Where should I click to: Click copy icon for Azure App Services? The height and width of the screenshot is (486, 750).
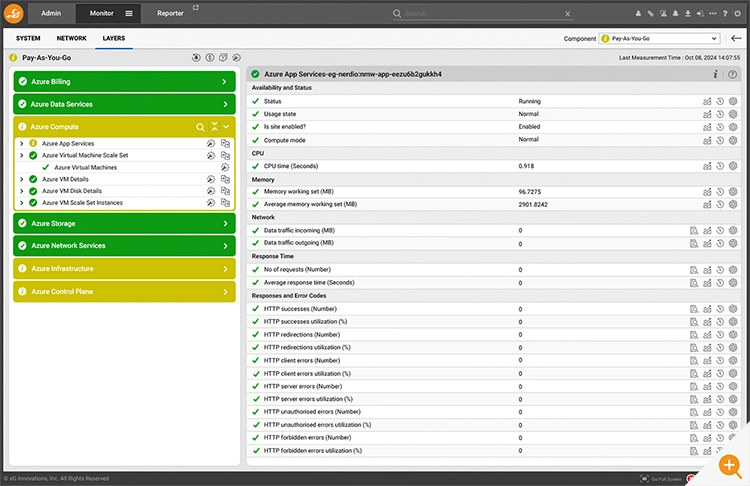pyautogui.click(x=225, y=144)
